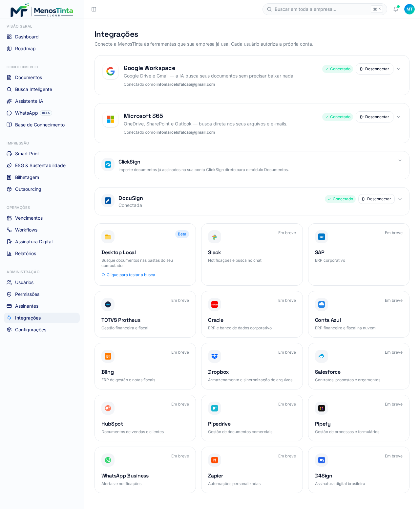Image resolution: width=420 pixels, height=509 pixels.
Task: Click the MenosTinta Cloud logo
Action: pyautogui.click(x=42, y=10)
